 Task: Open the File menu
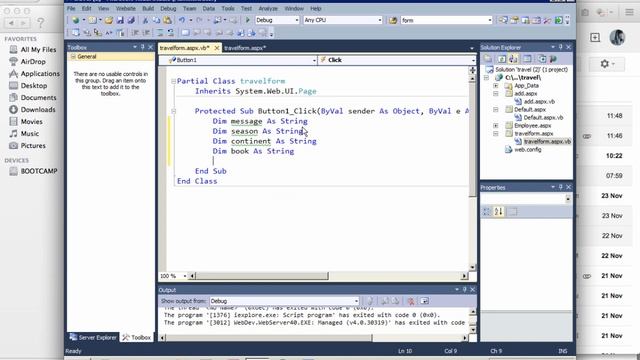coord(71,8)
